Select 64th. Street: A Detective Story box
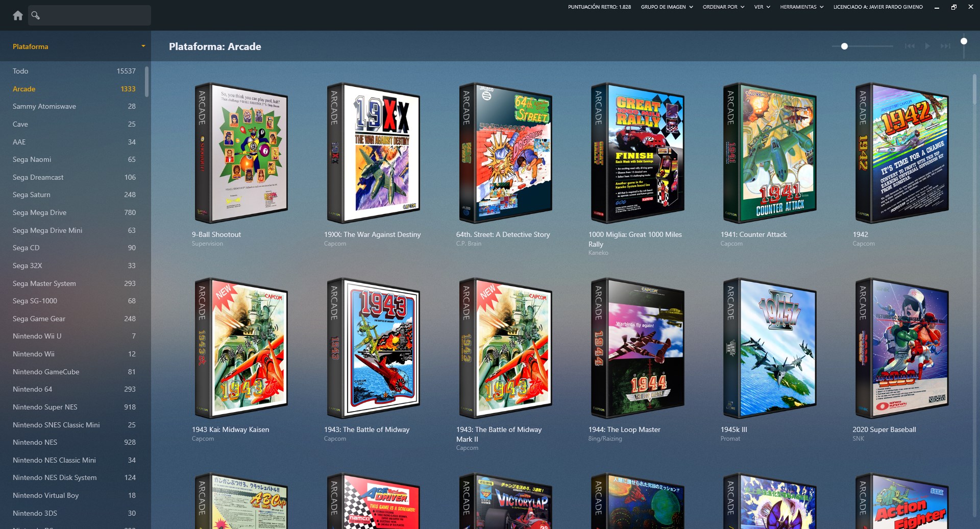 [506, 153]
